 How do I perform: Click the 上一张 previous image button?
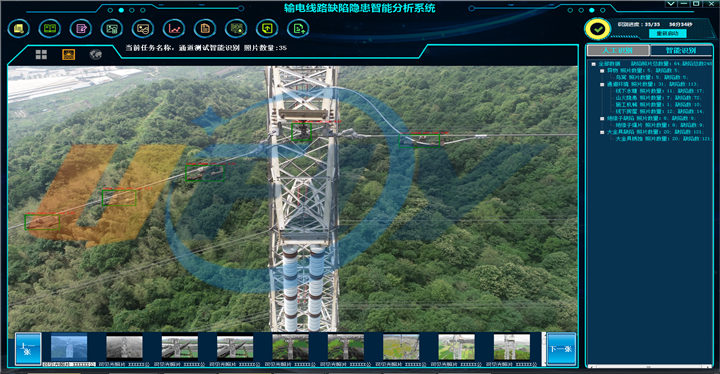tap(28, 349)
